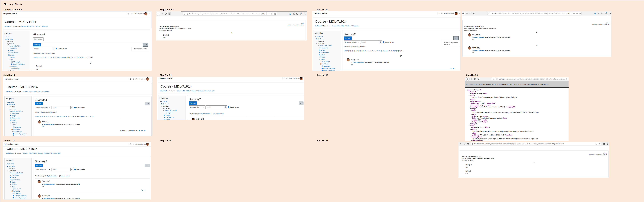Click back arrow in Step 16 RSS browser
Viewport: 644px width, 202px height.
pyautogui.click(x=468, y=79)
